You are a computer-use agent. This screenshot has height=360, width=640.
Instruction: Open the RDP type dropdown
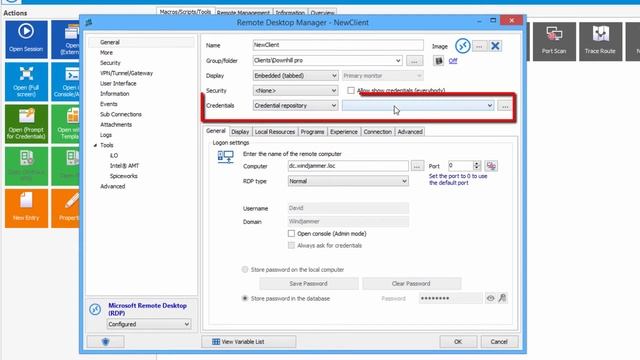point(348,181)
